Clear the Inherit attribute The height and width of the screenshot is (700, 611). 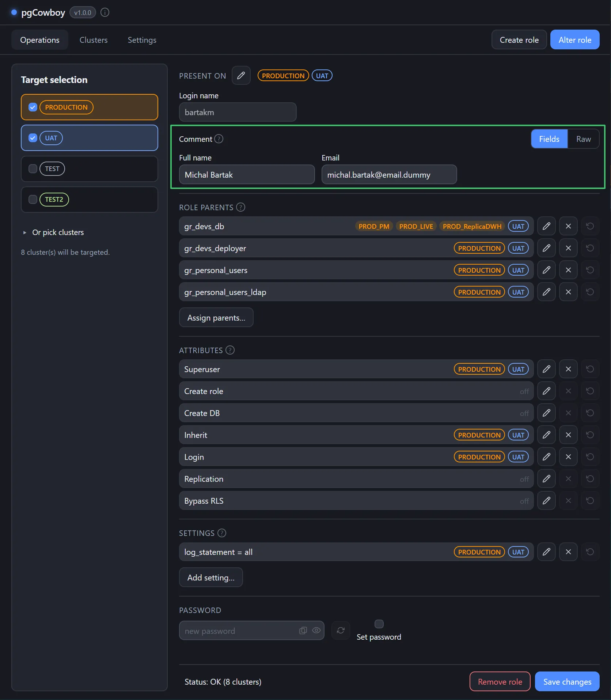[x=568, y=435]
